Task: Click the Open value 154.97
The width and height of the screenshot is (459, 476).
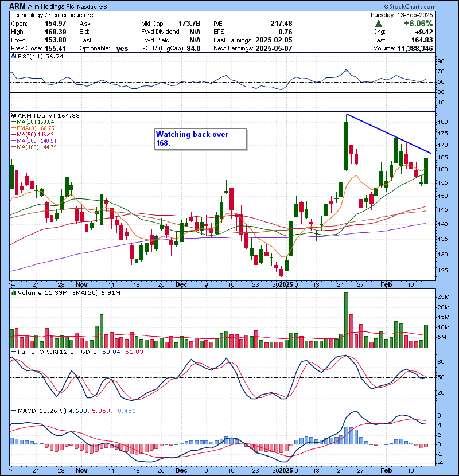Action: pyautogui.click(x=55, y=24)
